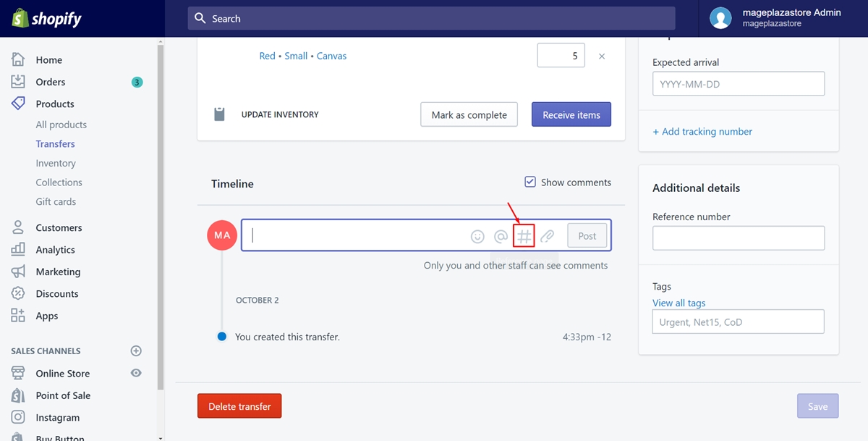This screenshot has height=441, width=868.
Task: Open the Apps menu item
Action: tap(47, 316)
